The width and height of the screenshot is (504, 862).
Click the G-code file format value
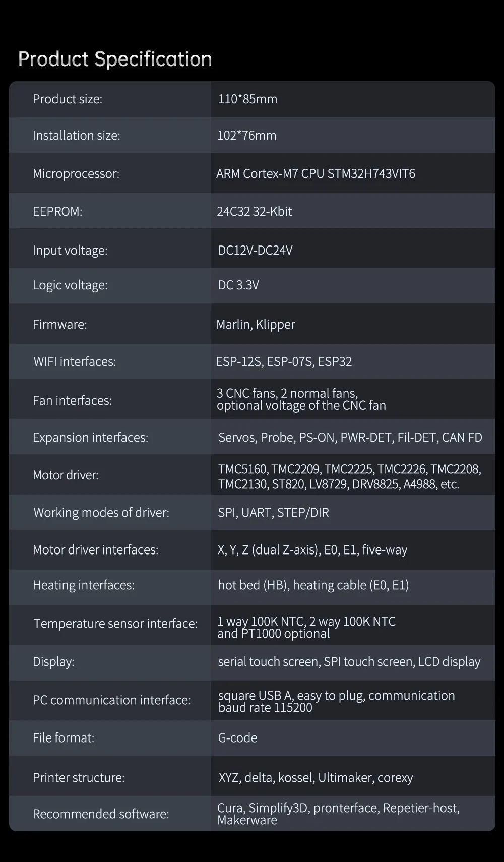point(237,738)
